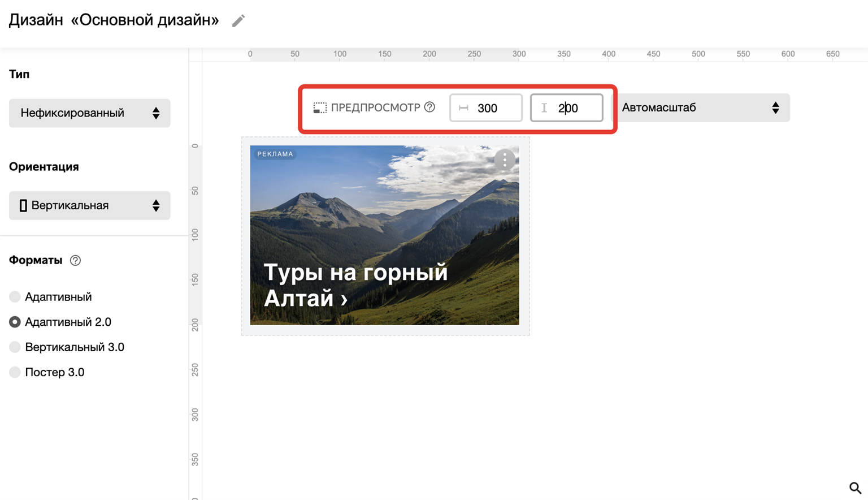Click the РЕКЛАМА label on the banner
Viewport: 868px width, 500px height.
coord(275,154)
